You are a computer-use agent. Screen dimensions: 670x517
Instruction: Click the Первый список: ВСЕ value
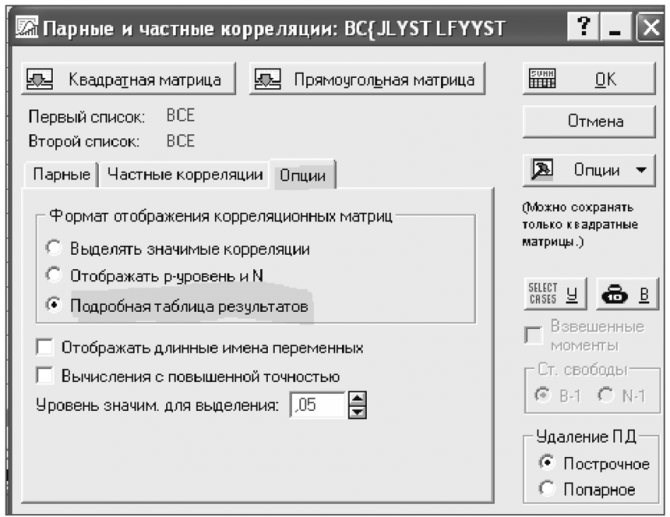tap(180, 115)
